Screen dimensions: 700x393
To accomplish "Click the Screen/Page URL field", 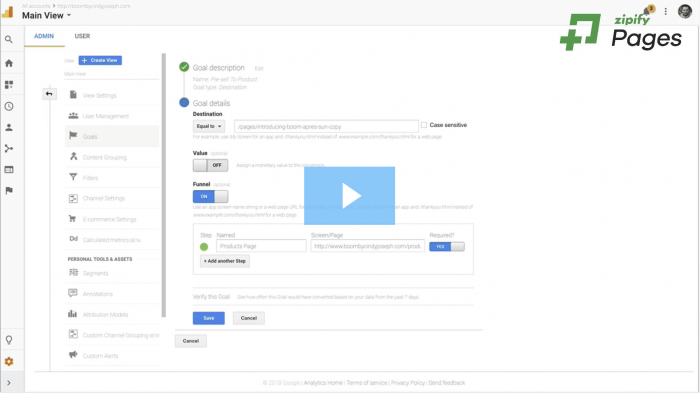I will [x=367, y=246].
